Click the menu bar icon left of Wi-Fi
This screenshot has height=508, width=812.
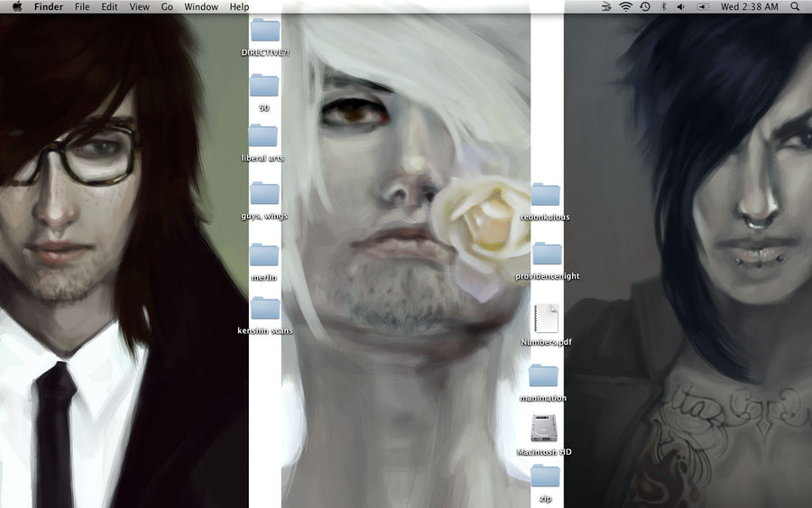[606, 6]
